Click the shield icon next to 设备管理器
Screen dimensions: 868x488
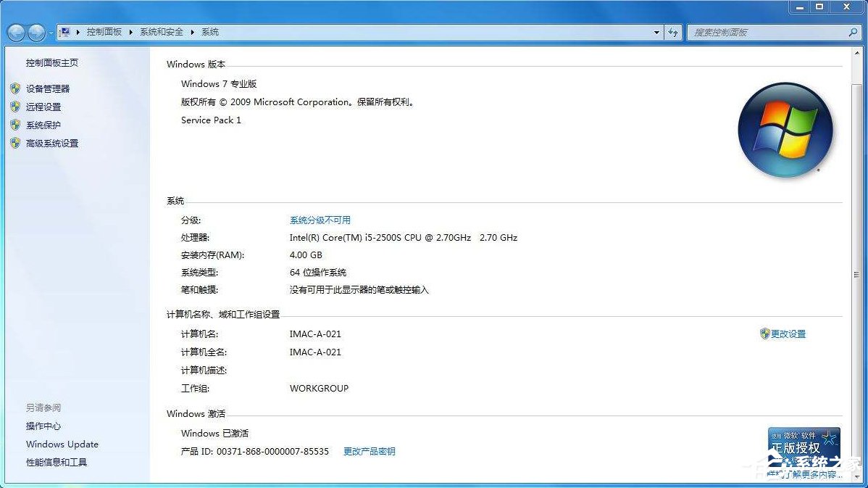[17, 88]
